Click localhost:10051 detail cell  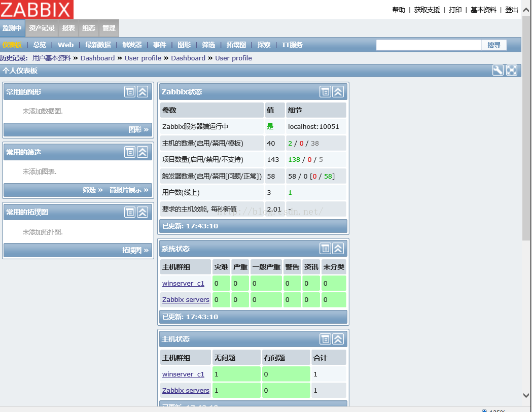click(x=316, y=126)
